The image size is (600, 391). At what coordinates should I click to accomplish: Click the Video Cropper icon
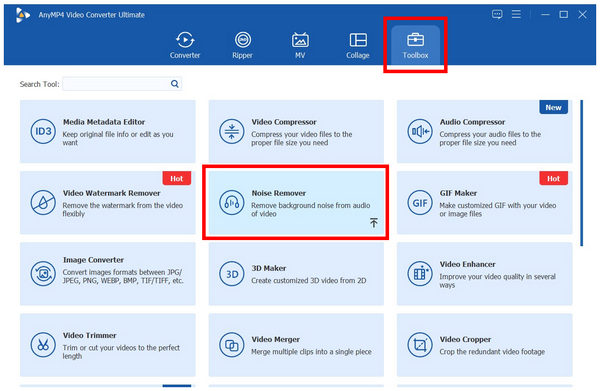click(420, 345)
